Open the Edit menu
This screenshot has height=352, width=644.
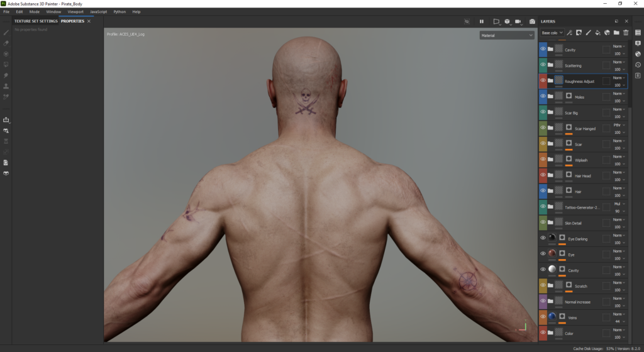click(19, 12)
